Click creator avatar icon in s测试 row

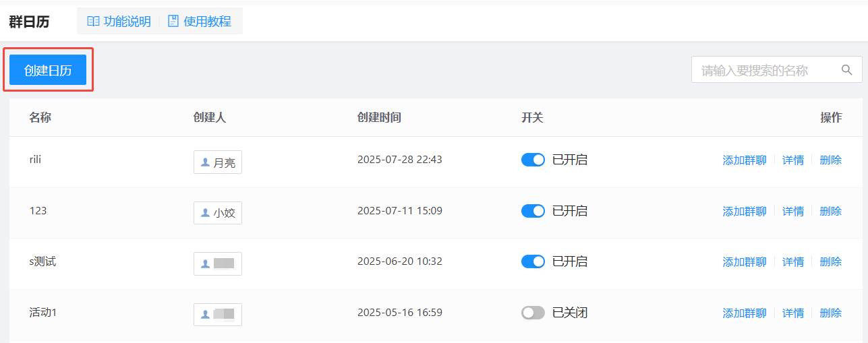click(x=205, y=263)
